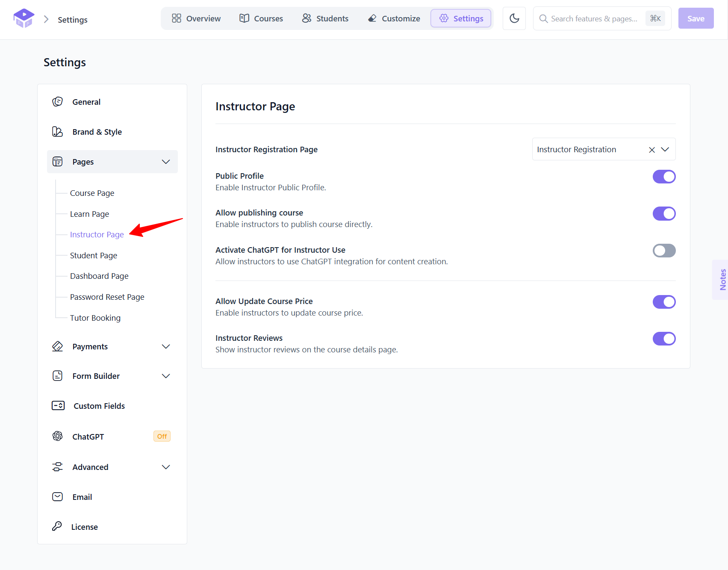Open Instructor Registration Page dropdown arrow

pos(665,149)
